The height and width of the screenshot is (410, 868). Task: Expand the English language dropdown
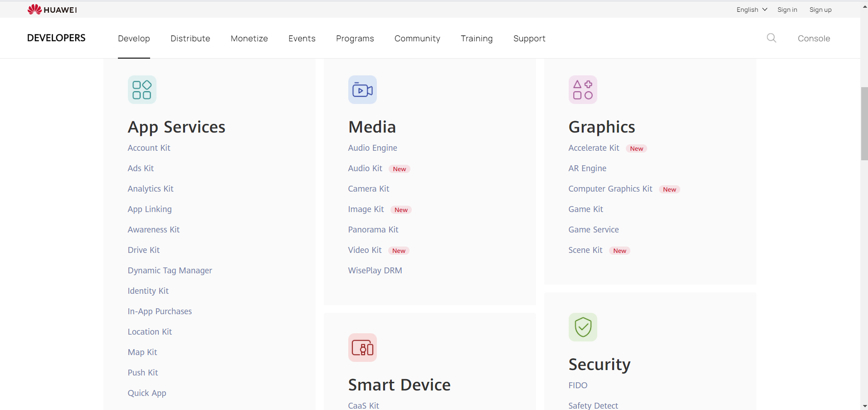click(751, 10)
